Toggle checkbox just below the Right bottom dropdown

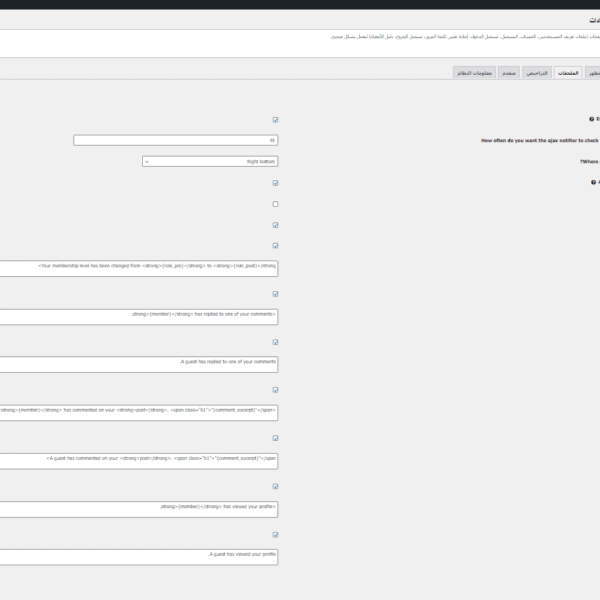(276, 183)
